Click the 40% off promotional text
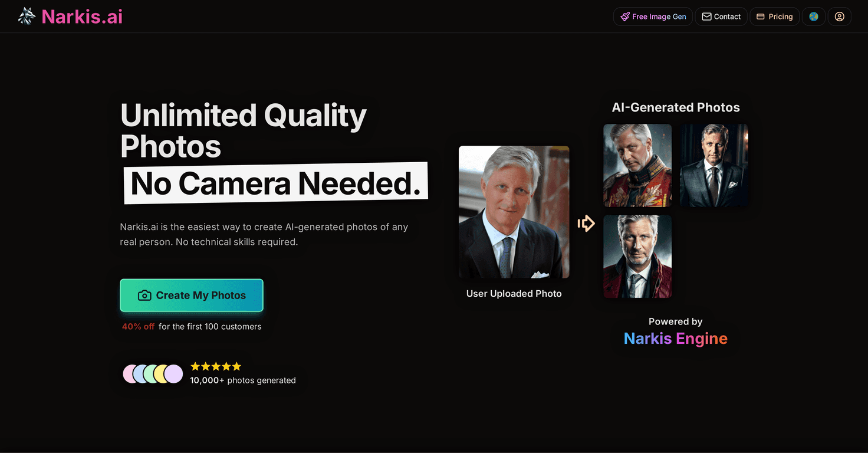The image size is (868, 453). pyautogui.click(x=137, y=326)
